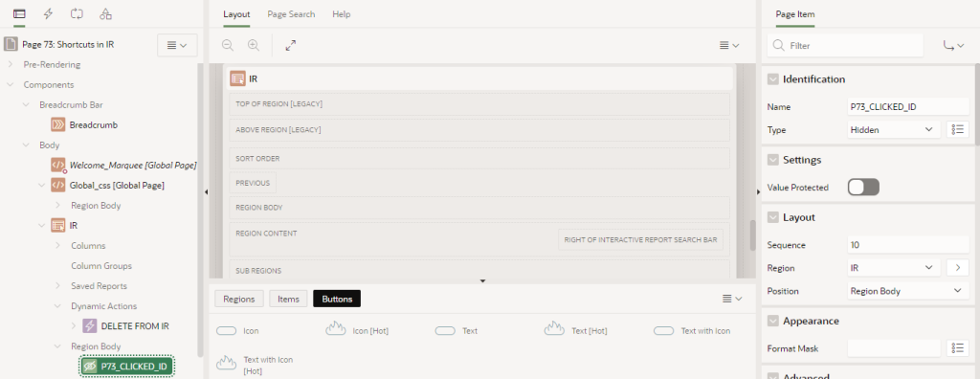Open the Dynamic Actions lightning tab icon
Viewport: 980px width, 379px height.
click(x=48, y=13)
